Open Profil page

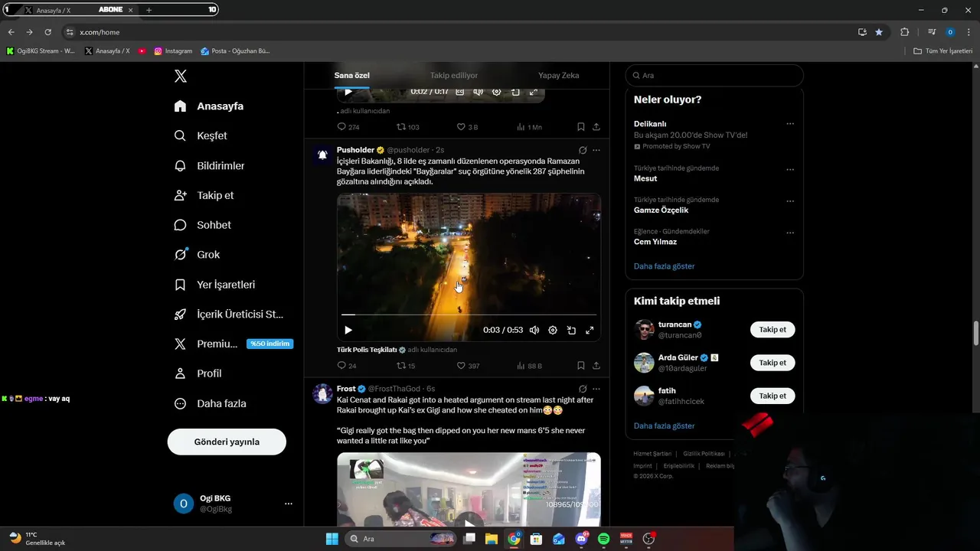[198, 373]
